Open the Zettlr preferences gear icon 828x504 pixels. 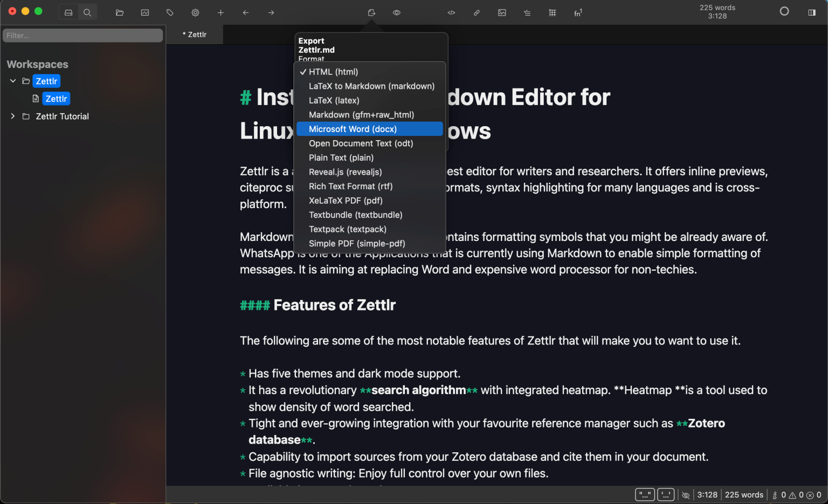pyautogui.click(x=195, y=12)
